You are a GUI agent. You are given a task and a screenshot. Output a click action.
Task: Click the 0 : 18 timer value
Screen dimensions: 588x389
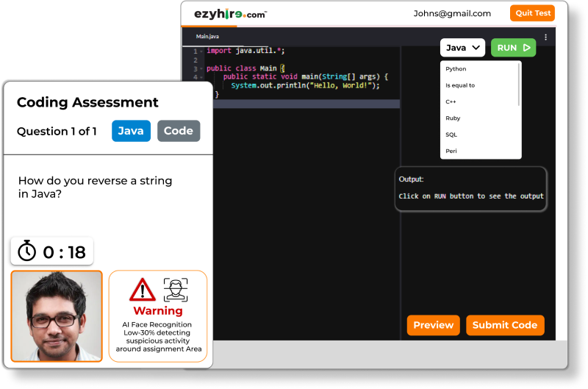(x=64, y=252)
